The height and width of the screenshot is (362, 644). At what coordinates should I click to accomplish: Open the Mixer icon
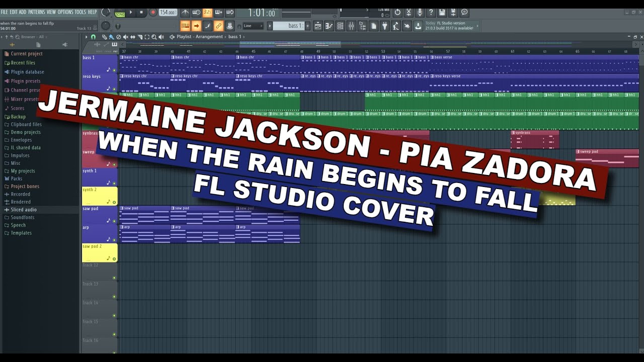click(351, 26)
